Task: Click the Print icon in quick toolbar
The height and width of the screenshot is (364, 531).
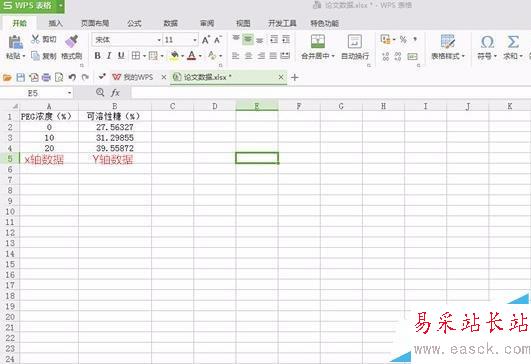Action: click(46, 78)
